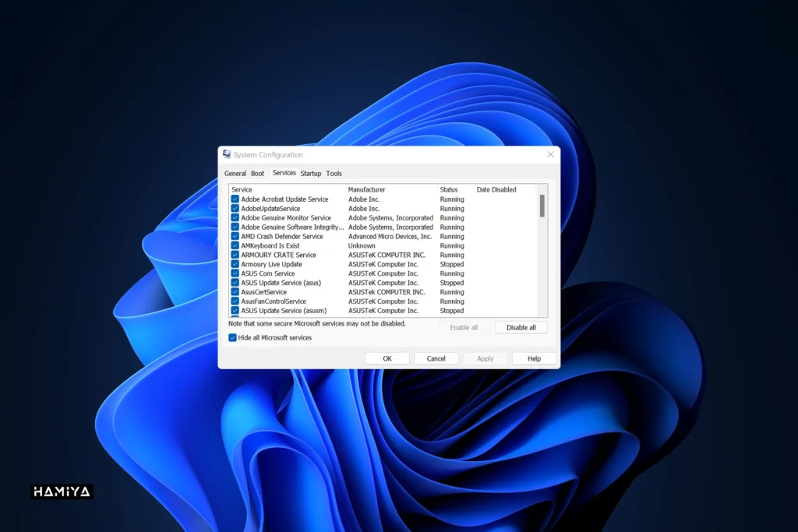The height and width of the screenshot is (532, 798).
Task: Click the Cancel button
Action: 436,358
